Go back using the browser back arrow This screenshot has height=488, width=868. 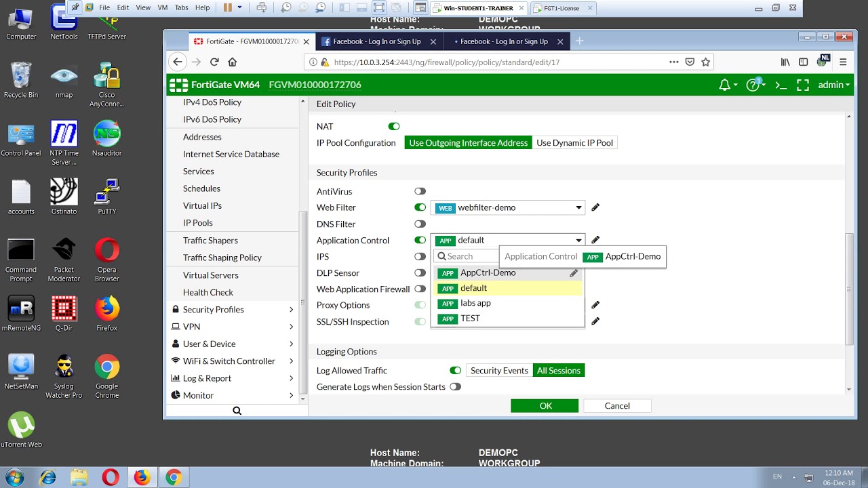pos(178,62)
